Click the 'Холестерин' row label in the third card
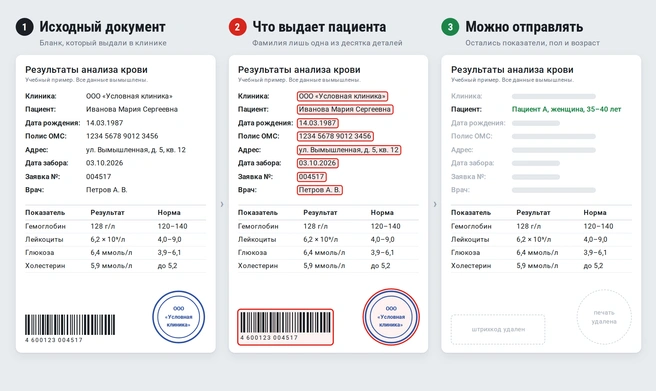The width and height of the screenshot is (656, 391). click(x=471, y=266)
